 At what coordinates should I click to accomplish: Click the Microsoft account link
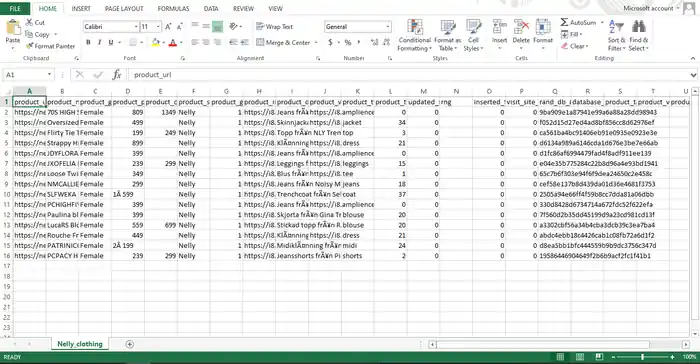648,8
